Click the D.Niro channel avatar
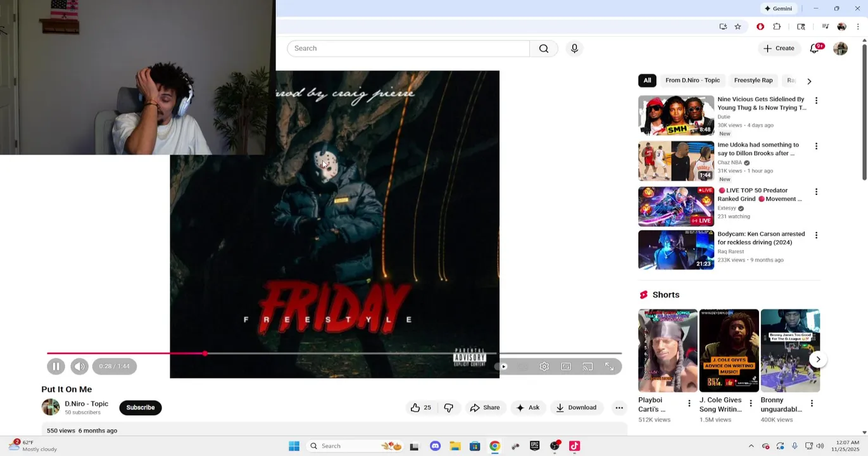 51,407
